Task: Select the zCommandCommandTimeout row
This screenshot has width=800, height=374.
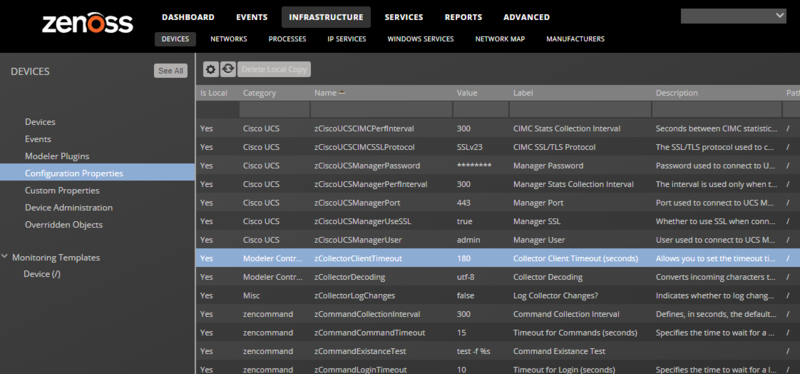Action: tap(498, 333)
